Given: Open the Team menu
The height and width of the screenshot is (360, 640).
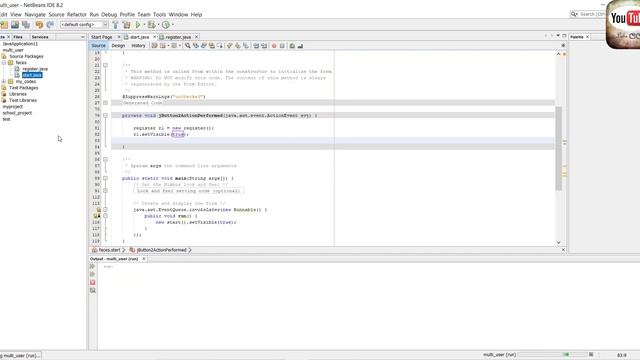Looking at the screenshot, I should point(144,14).
